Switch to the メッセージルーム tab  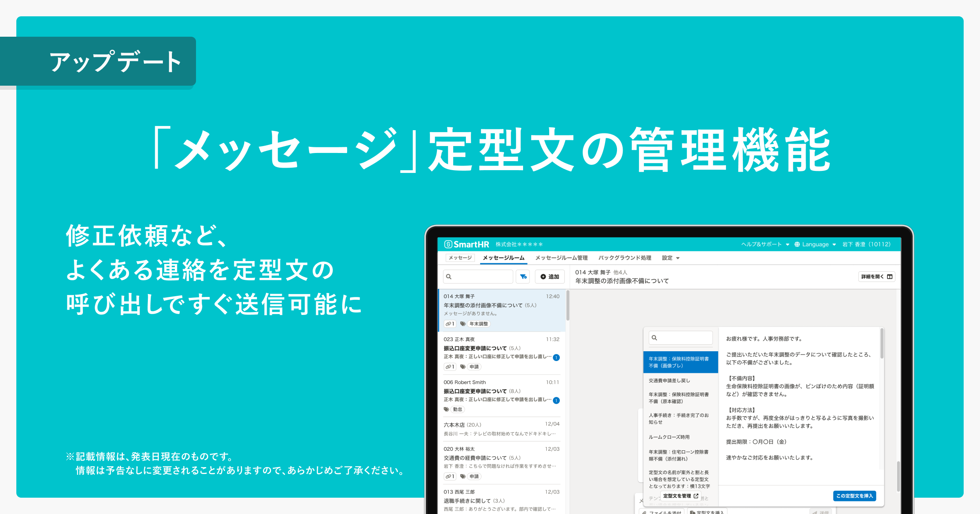click(503, 258)
